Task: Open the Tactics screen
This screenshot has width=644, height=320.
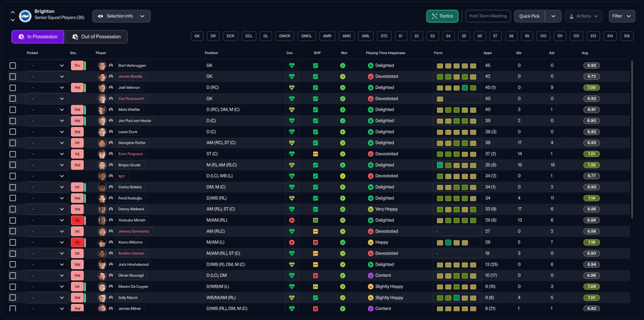Action: (442, 16)
